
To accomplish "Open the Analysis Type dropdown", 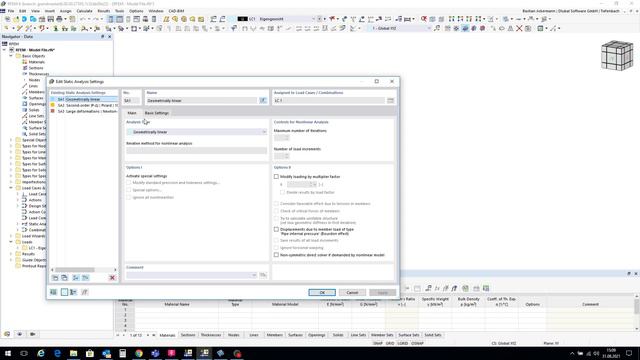I will point(197,132).
